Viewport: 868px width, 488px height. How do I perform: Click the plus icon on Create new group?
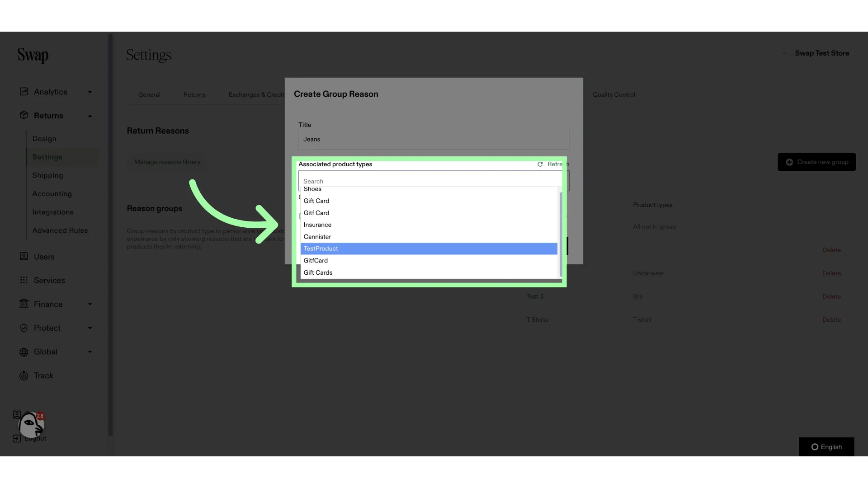point(789,162)
